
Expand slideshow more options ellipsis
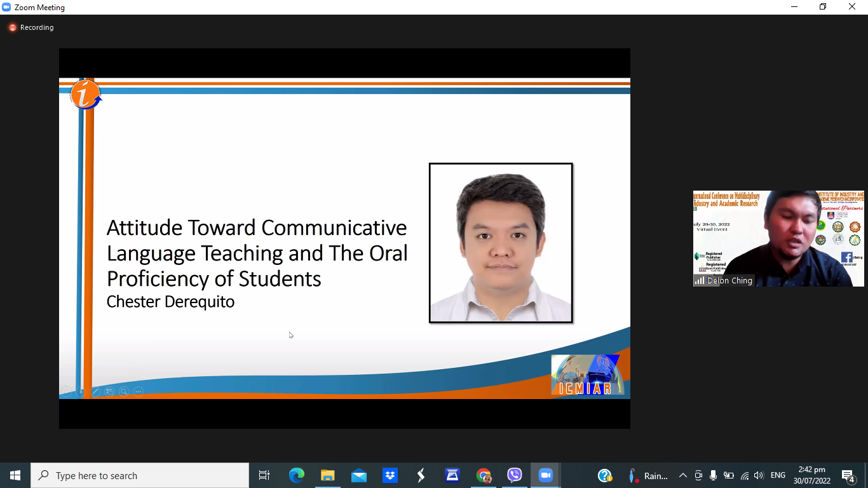[139, 391]
